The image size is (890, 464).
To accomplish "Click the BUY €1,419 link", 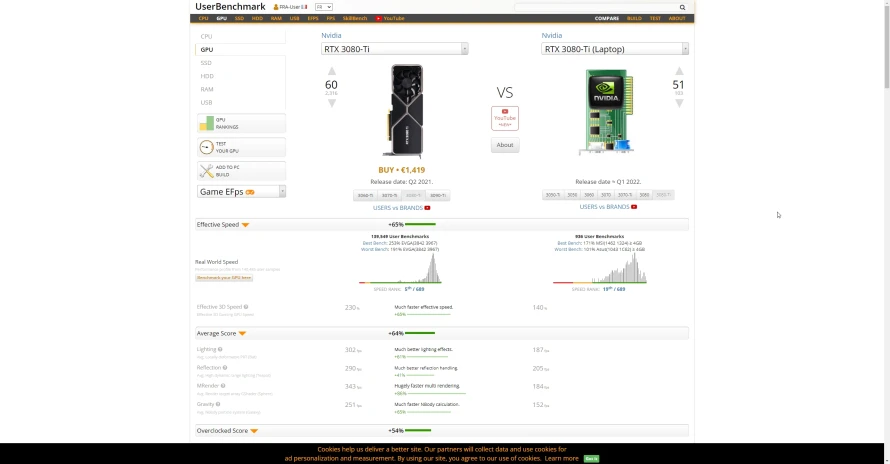I will [x=401, y=170].
